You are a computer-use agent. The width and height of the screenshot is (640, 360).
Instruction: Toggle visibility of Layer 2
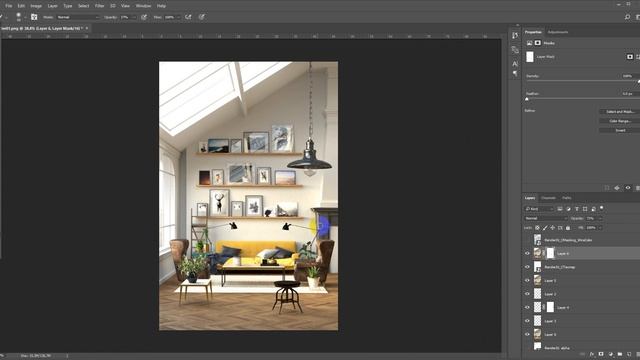pos(527,294)
